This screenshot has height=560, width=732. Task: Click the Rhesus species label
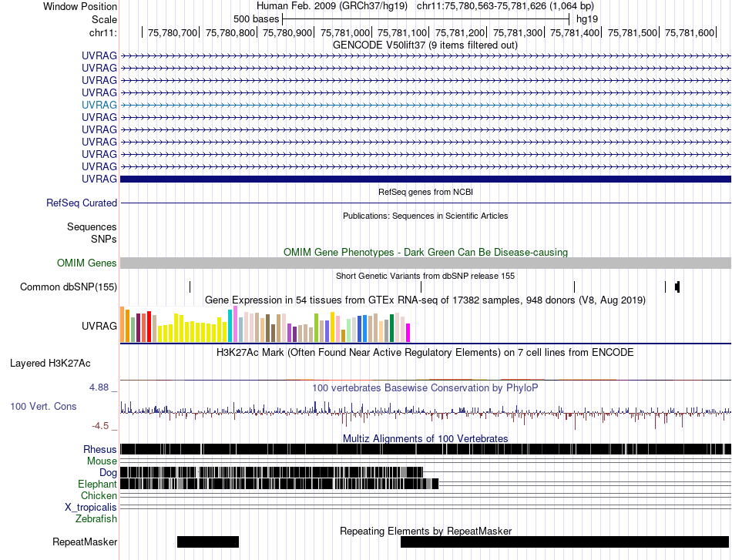pyautogui.click(x=100, y=449)
